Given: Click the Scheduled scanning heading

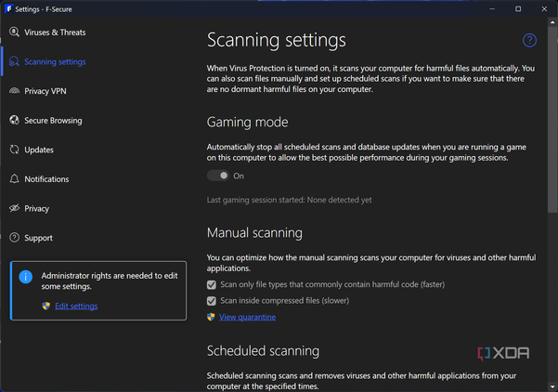Looking at the screenshot, I should point(263,351).
